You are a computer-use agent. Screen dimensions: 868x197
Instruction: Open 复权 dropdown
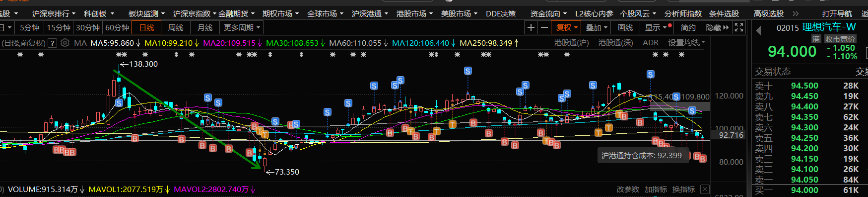click(566, 27)
